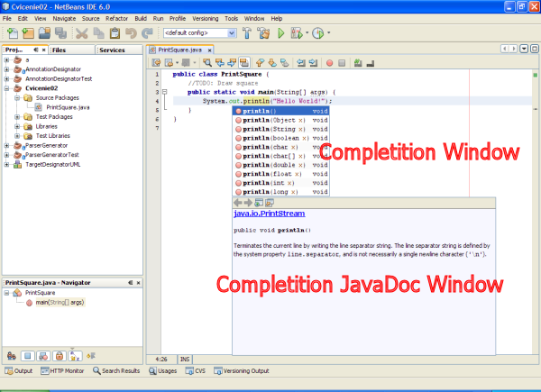
Task: Open the HTTP Monitor window button
Action: pos(62,371)
